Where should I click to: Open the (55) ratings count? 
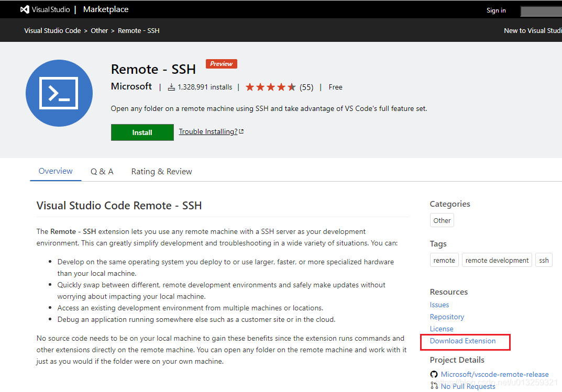point(306,87)
